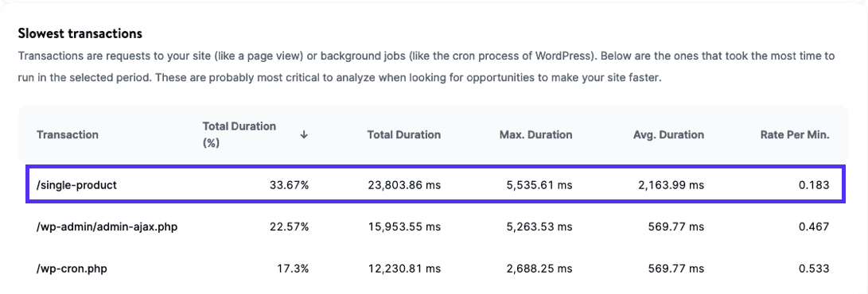The height and width of the screenshot is (294, 868).
Task: Sort by the Total Duration (%) arrow
Action: point(303,135)
